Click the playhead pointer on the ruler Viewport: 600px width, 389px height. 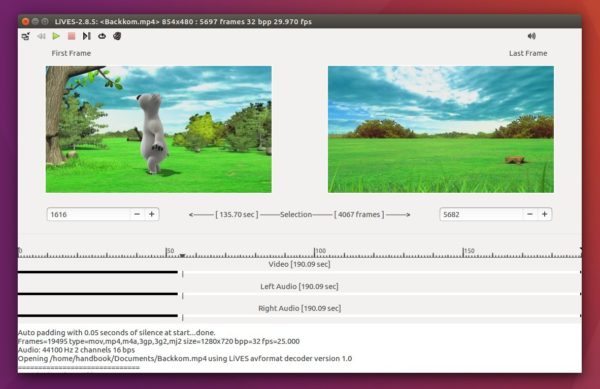click(x=183, y=255)
